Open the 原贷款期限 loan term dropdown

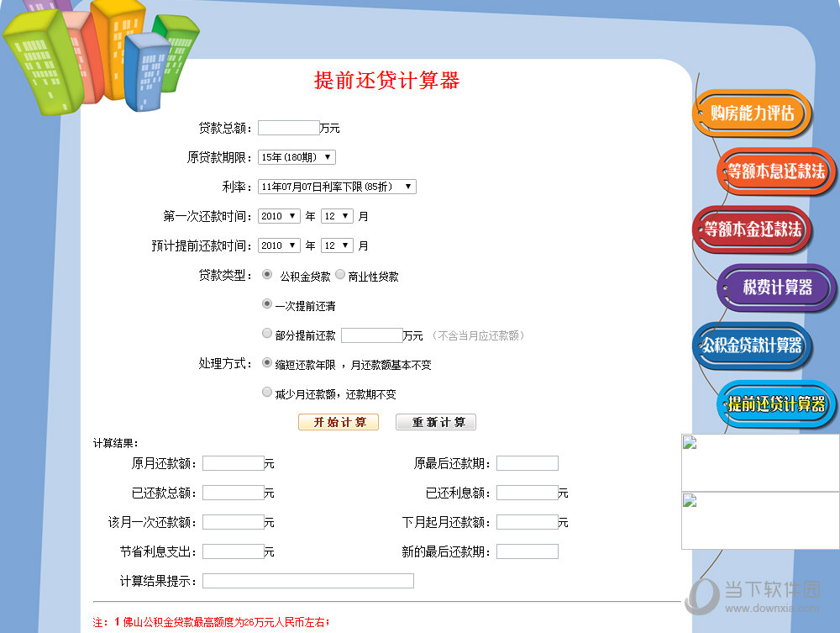(x=296, y=156)
